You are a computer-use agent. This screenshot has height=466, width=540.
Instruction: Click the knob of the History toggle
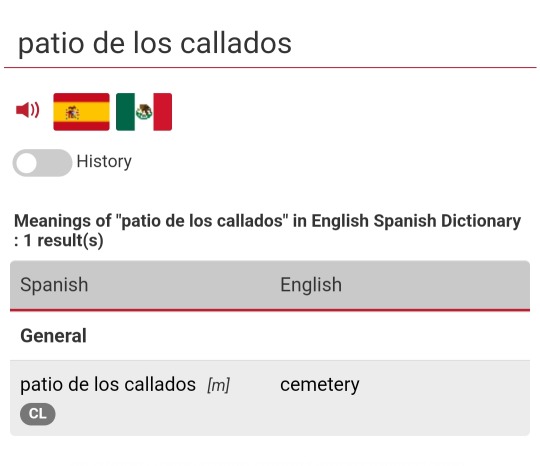(x=27, y=163)
